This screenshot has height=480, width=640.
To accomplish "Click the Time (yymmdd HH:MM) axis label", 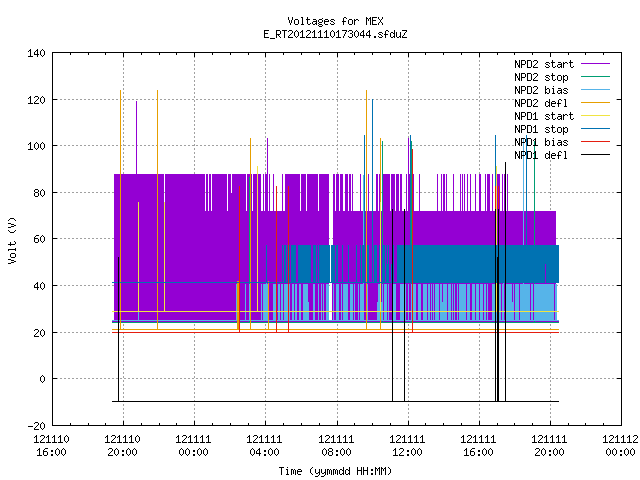I will pyautogui.click(x=335, y=471).
